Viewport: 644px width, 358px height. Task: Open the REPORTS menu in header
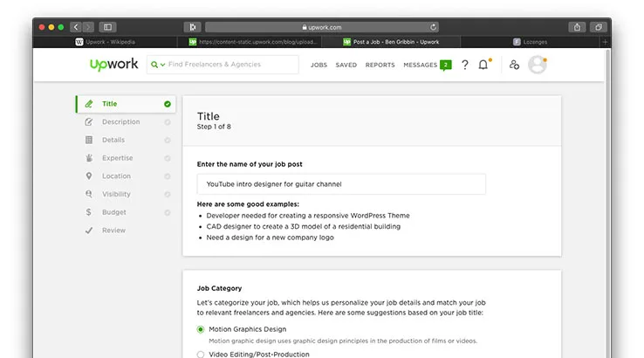tap(380, 65)
